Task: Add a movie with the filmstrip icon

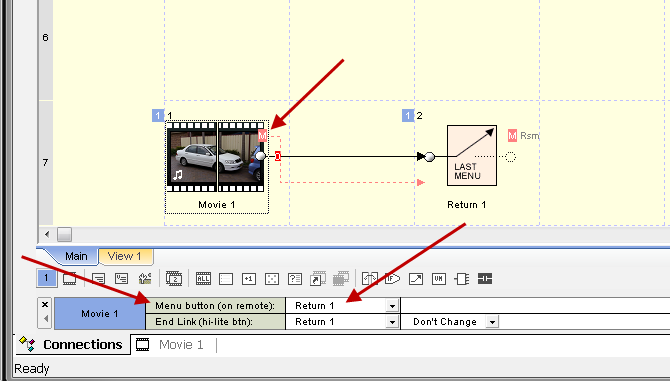Action: (x=70, y=279)
